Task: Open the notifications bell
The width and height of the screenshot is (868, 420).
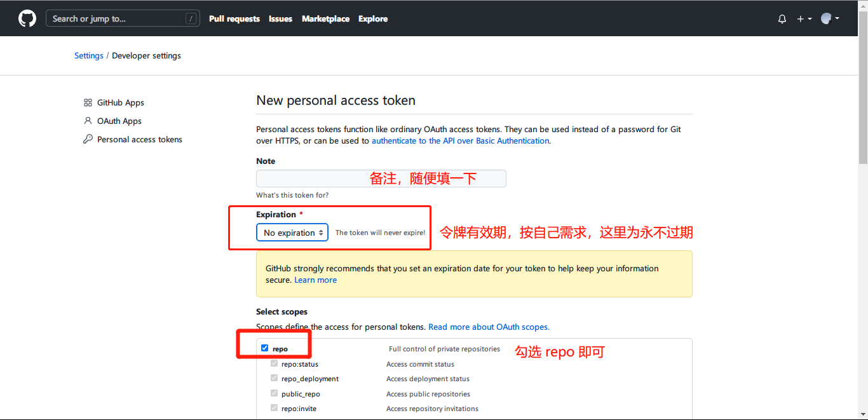Action: [x=782, y=19]
